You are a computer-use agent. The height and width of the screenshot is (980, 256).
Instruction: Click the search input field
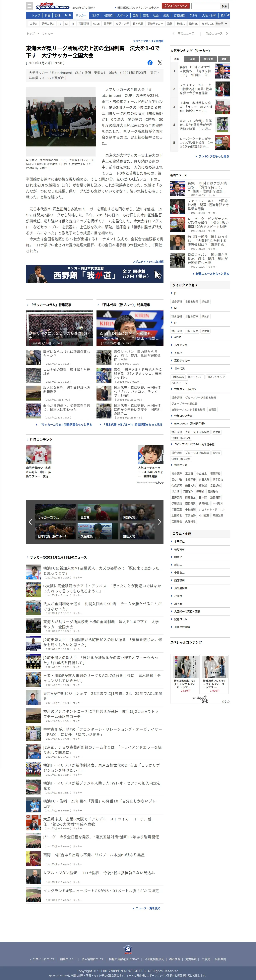206,6
